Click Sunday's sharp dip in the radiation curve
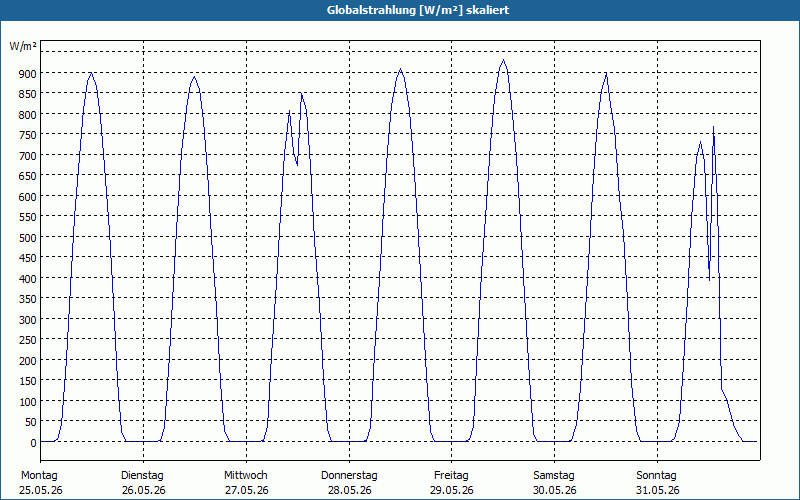Screen dimensions: 800x500 click(x=709, y=280)
